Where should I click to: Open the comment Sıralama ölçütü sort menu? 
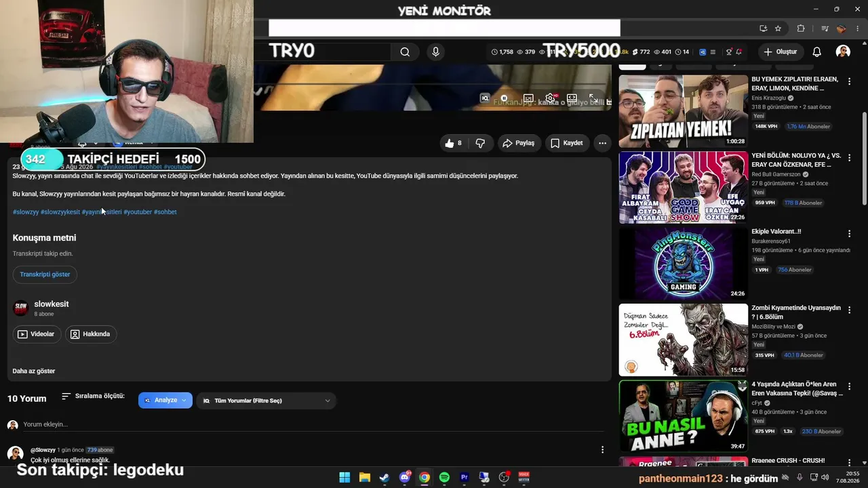[x=93, y=396]
